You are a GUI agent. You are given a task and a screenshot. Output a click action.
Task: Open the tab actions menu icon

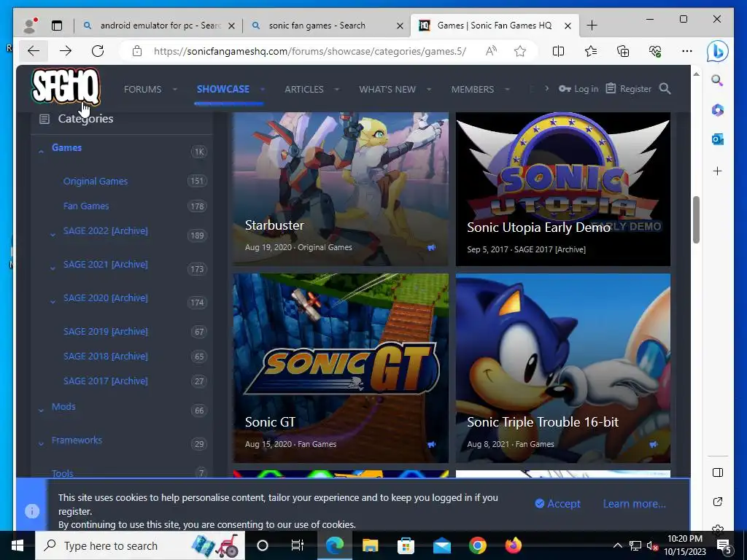(x=57, y=26)
